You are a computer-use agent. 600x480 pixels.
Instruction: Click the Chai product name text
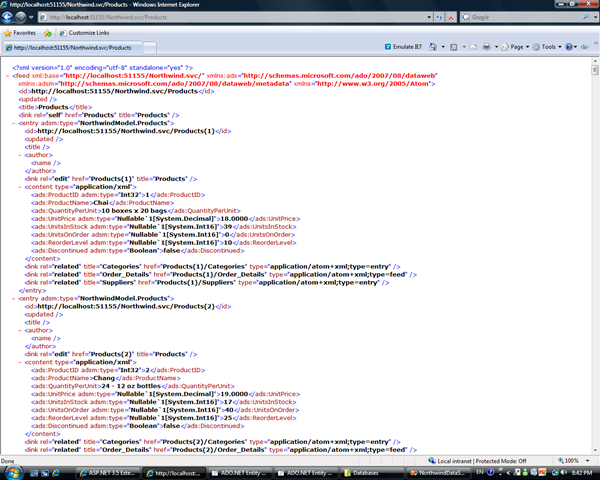pyautogui.click(x=101, y=203)
